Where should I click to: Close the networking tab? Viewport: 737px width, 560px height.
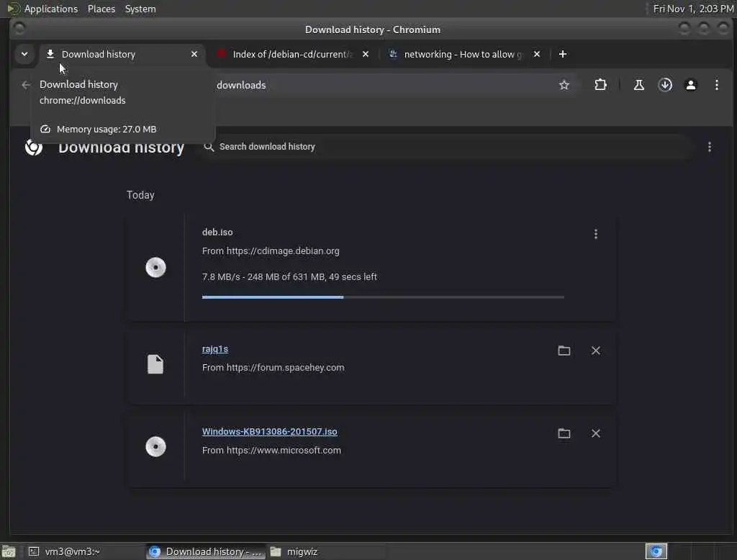tap(537, 54)
